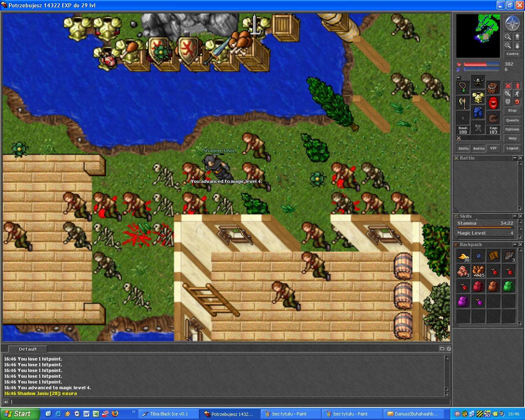Select the Default chat tab
The height and width of the screenshot is (420, 525).
click(27, 349)
